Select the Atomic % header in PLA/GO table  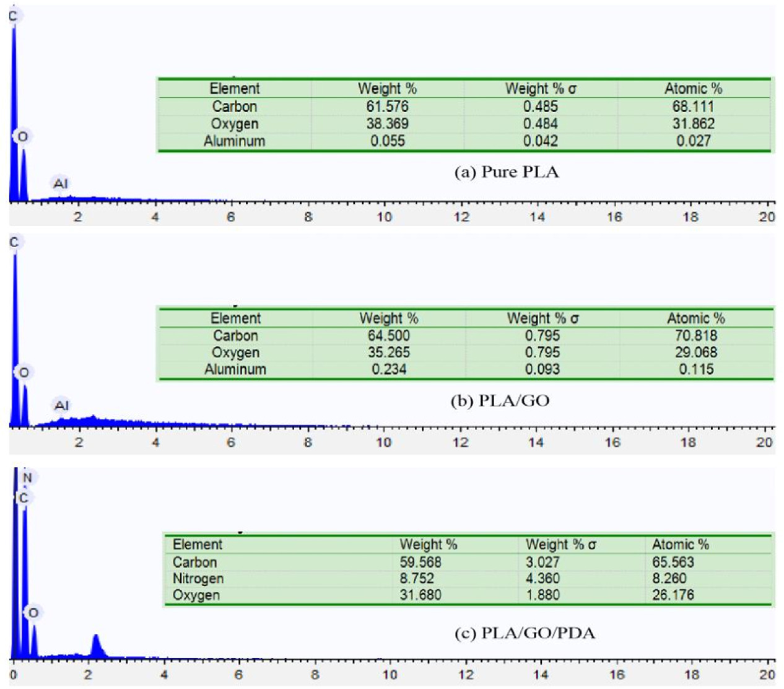coord(696,318)
